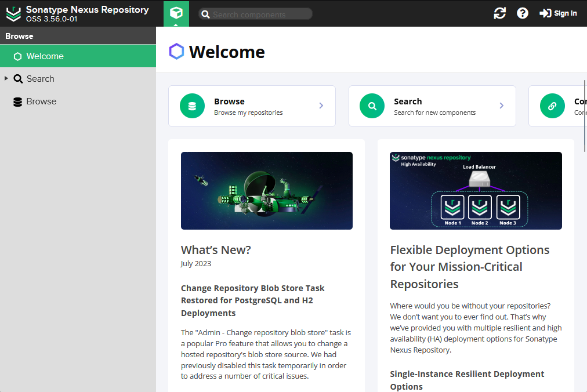The height and width of the screenshot is (392, 587).
Task: Select Welcome in the sidebar
Action: [x=78, y=56]
